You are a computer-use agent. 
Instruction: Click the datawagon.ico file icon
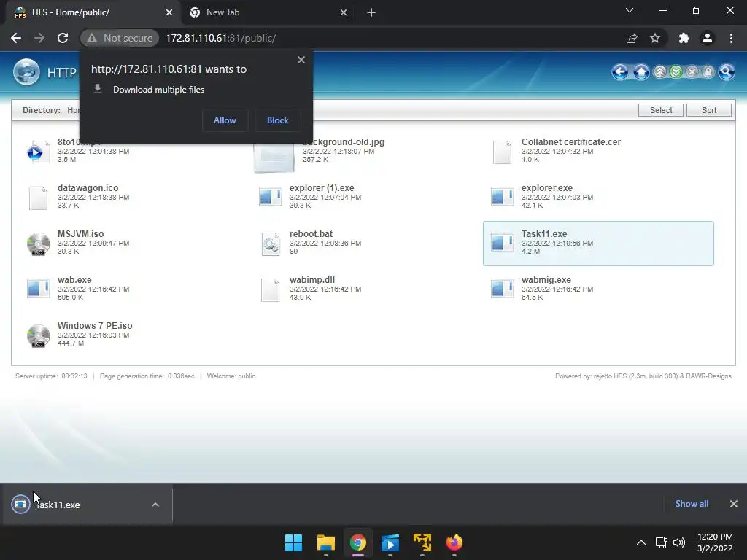tap(38, 198)
